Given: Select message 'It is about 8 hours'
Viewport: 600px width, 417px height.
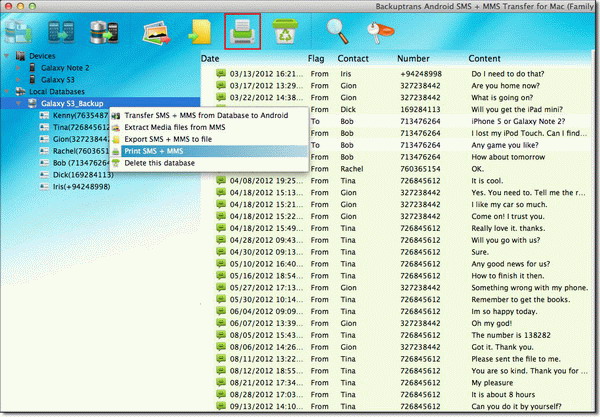Looking at the screenshot, I should point(503,394).
